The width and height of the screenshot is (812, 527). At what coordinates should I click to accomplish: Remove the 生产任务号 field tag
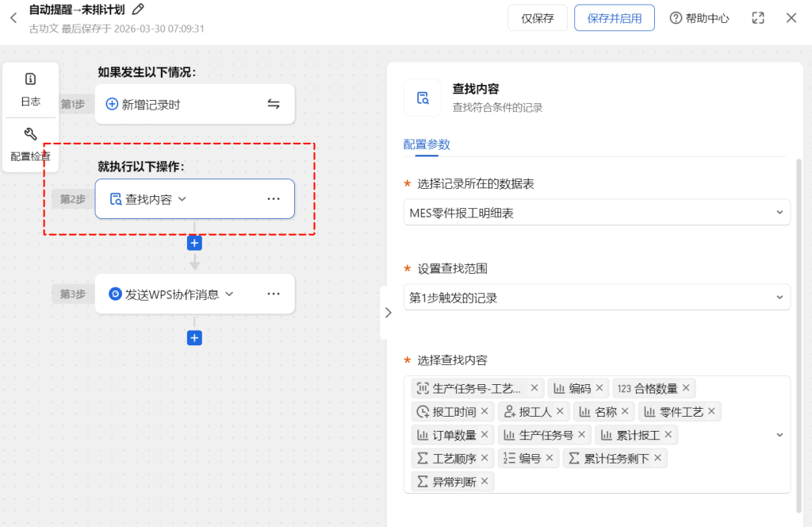click(581, 434)
